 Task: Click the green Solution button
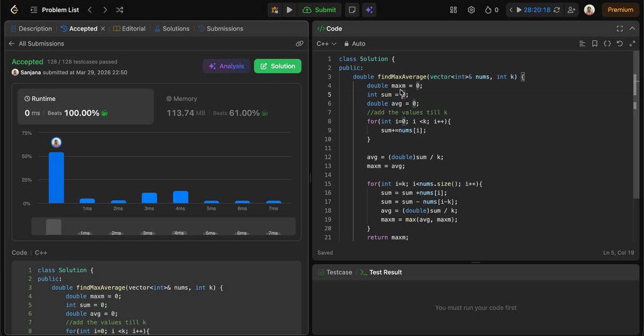(x=277, y=66)
